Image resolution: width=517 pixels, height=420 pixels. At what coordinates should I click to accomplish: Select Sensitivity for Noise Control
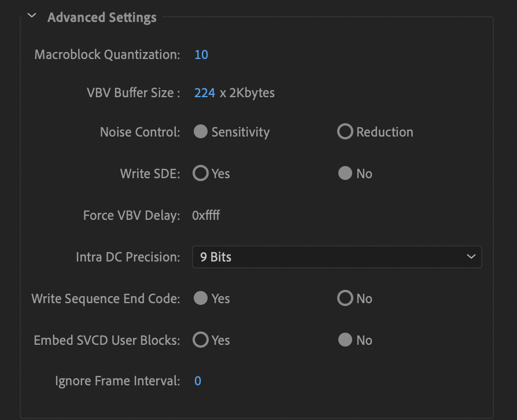(201, 131)
